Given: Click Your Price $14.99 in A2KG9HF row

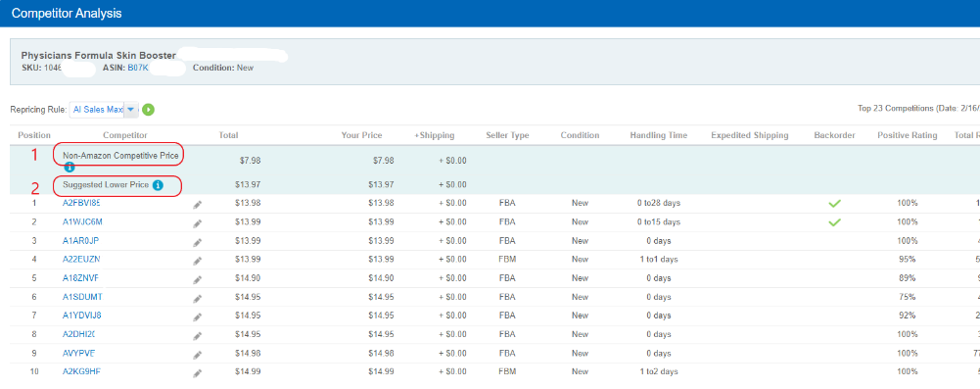Looking at the screenshot, I should [x=381, y=371].
